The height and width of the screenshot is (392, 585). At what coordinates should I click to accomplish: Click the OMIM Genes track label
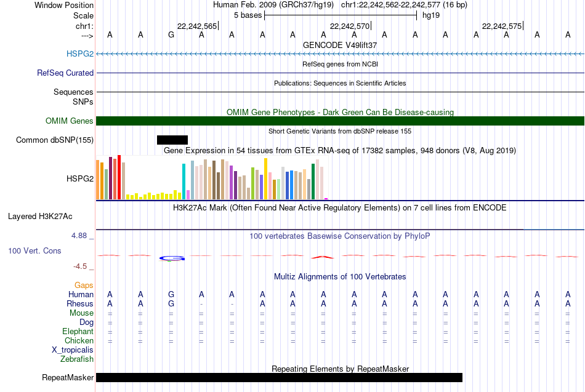click(69, 121)
